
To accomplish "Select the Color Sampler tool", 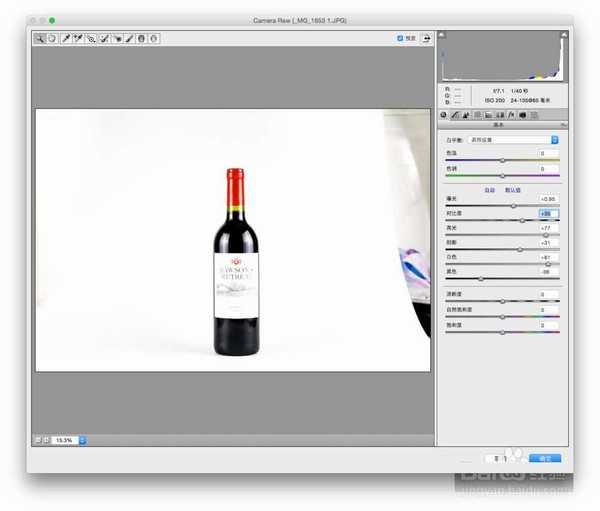I will 78,38.
